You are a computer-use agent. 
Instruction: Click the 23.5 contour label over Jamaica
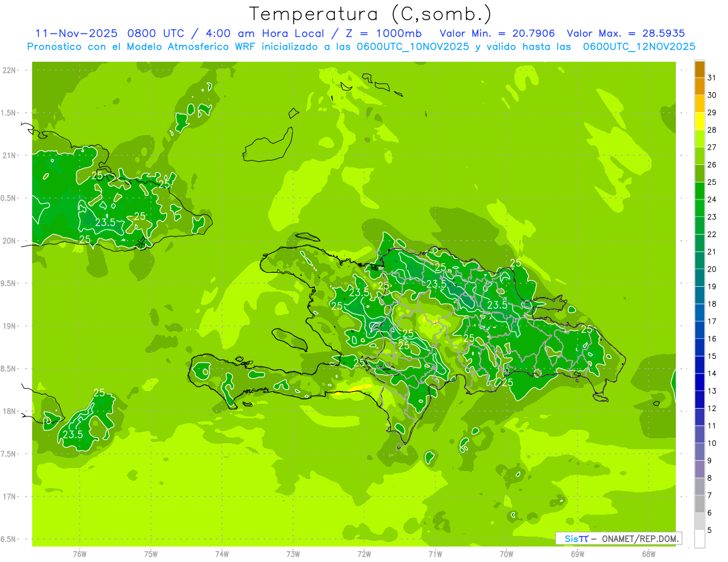point(72,434)
